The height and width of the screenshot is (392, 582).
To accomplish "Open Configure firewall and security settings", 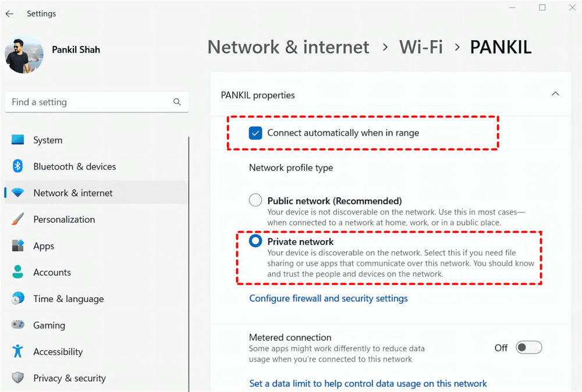I will click(328, 298).
